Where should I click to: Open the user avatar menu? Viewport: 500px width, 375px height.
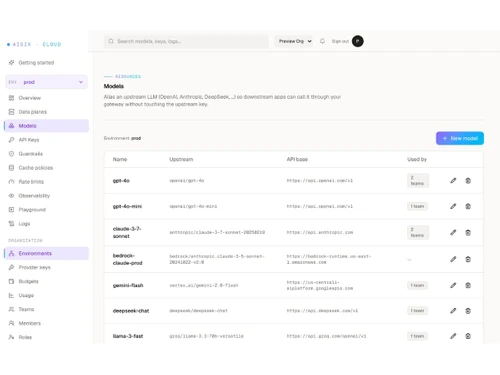click(358, 41)
